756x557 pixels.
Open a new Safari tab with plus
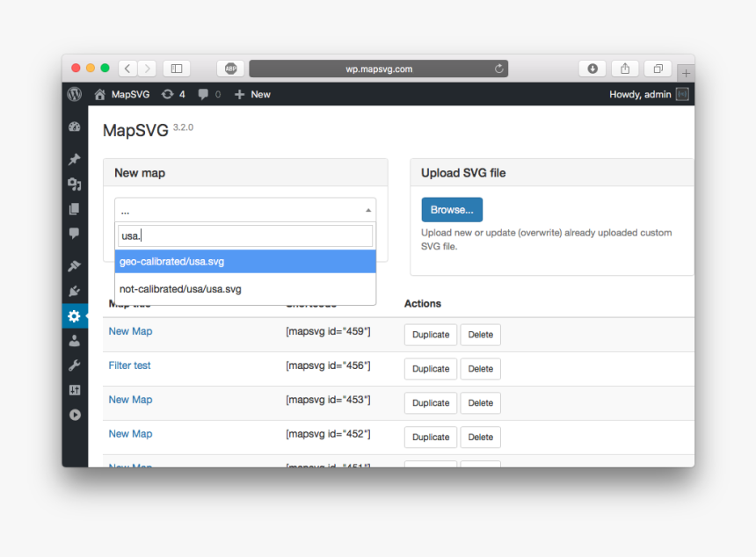pos(686,73)
